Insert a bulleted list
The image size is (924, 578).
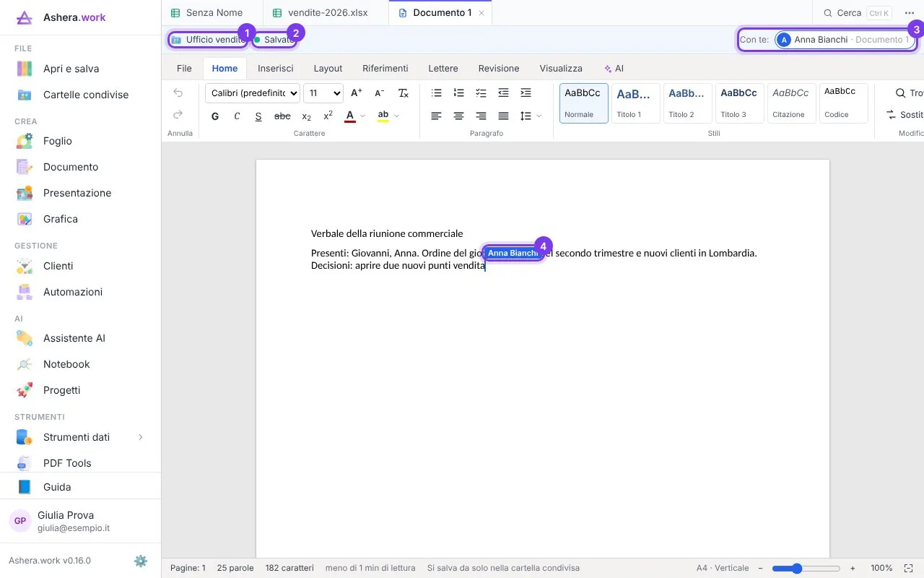(436, 92)
